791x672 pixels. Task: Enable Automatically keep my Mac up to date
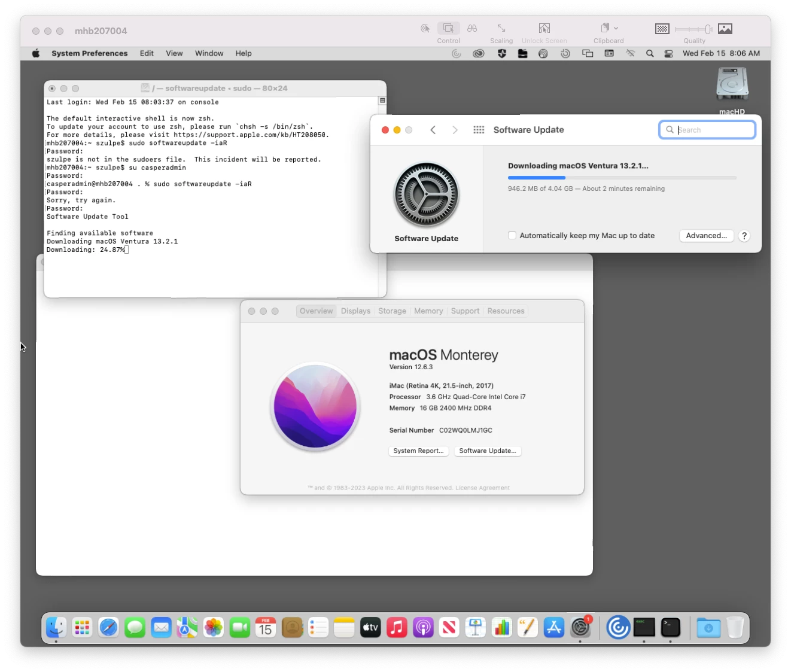(512, 235)
